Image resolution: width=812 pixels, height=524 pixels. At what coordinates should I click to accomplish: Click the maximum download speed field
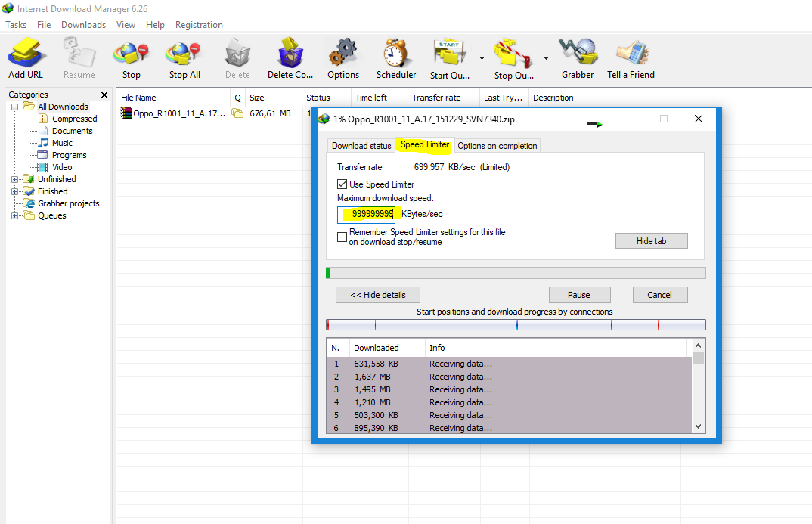[366, 215]
